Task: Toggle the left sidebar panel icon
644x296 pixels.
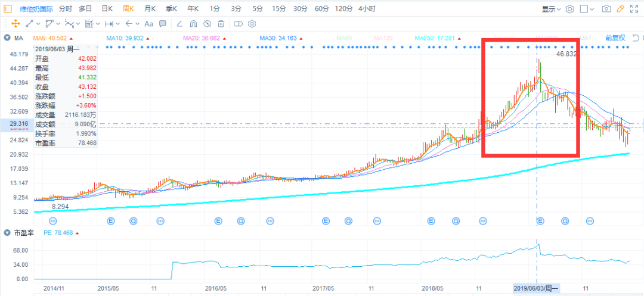Action: pos(7,9)
